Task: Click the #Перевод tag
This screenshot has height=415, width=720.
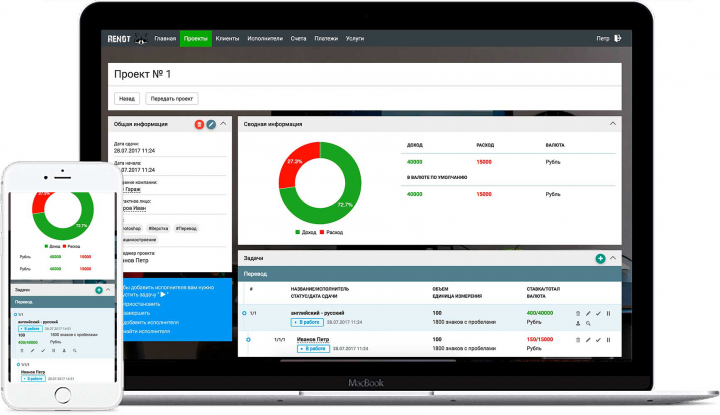Action: coord(186,228)
